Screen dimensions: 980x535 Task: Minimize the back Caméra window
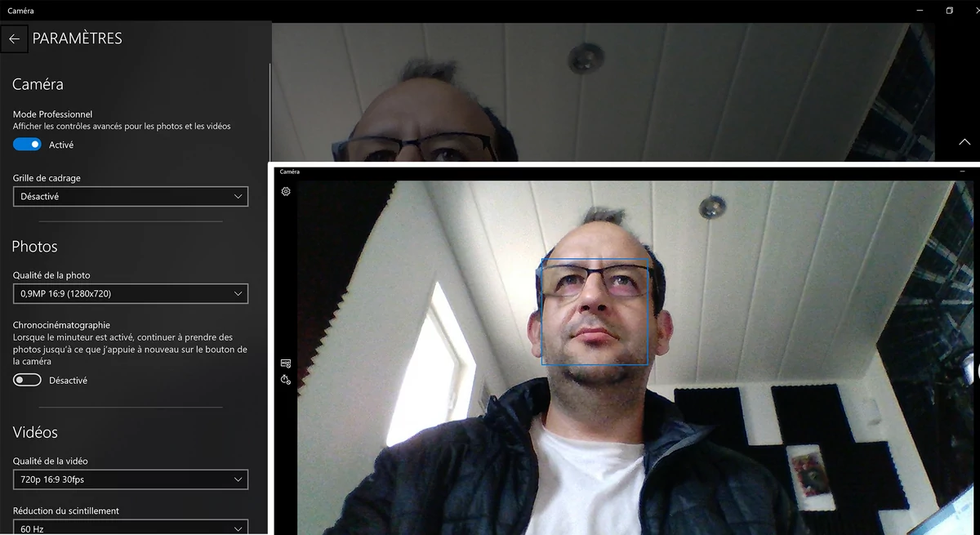[x=918, y=11]
